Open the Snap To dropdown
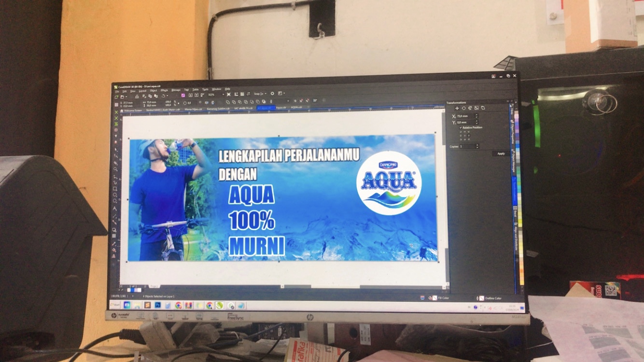 tap(260, 94)
